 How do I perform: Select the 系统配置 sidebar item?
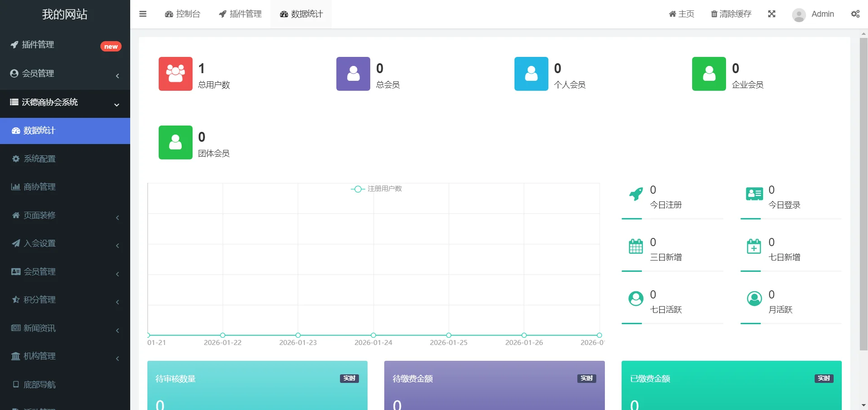pos(40,159)
